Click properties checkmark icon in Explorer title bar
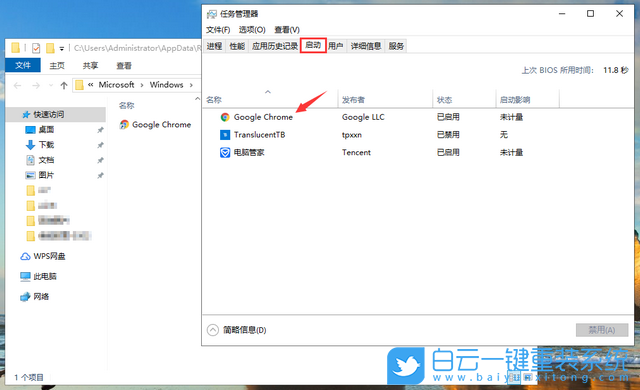 pyautogui.click(x=36, y=48)
